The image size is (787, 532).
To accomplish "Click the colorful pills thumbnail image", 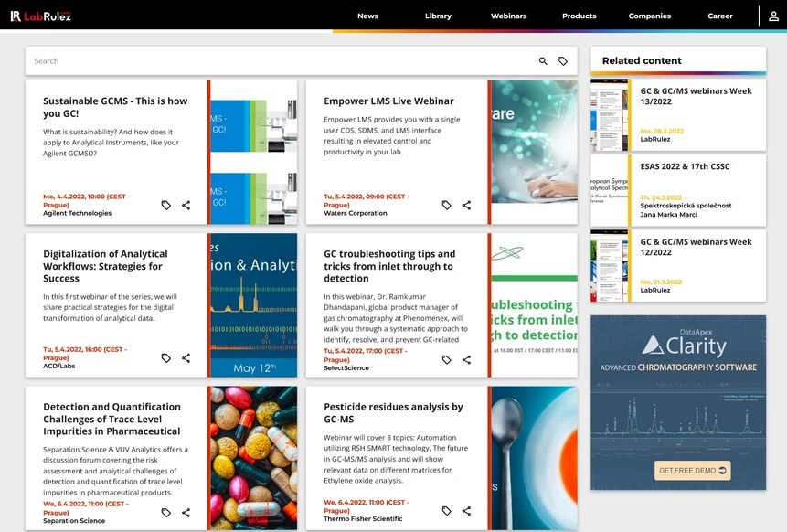I will [253, 458].
